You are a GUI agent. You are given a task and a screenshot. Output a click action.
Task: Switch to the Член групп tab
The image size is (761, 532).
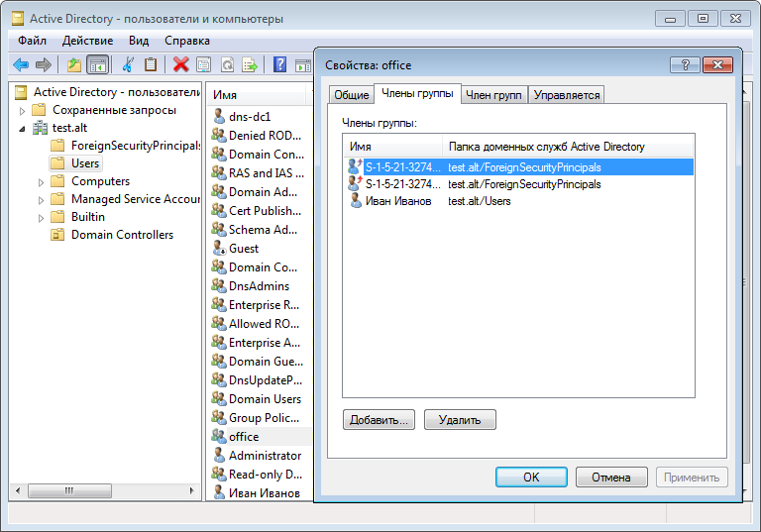(x=493, y=95)
